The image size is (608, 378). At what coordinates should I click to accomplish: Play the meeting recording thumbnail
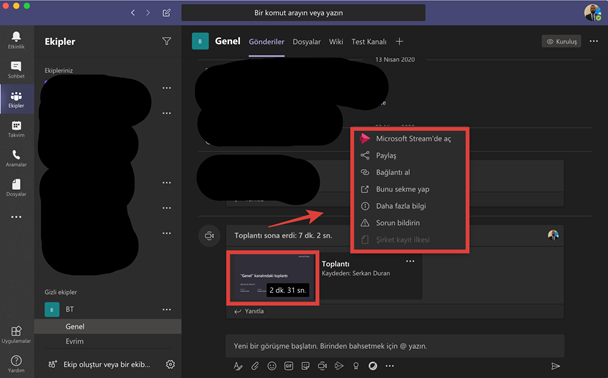tap(273, 278)
